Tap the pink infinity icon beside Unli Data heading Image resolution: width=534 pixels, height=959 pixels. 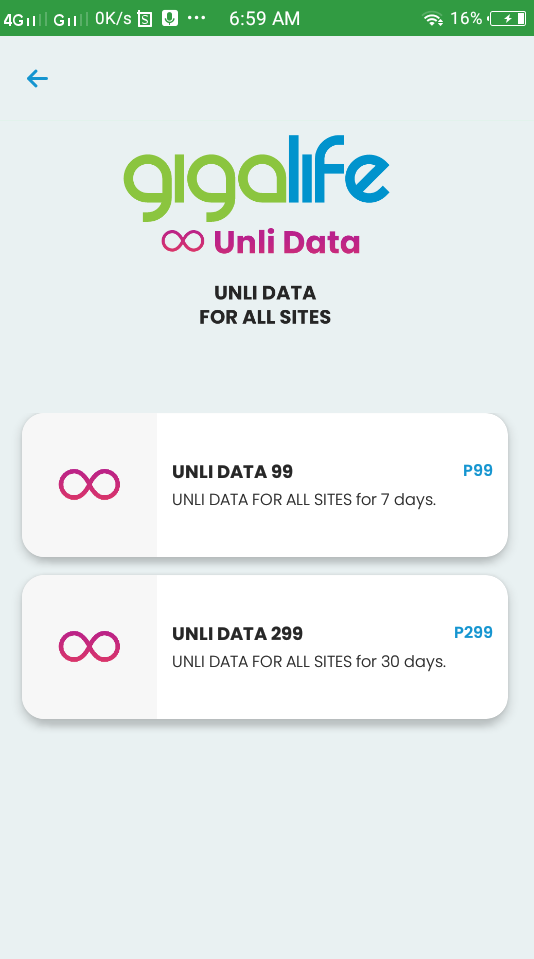pyautogui.click(x=182, y=241)
